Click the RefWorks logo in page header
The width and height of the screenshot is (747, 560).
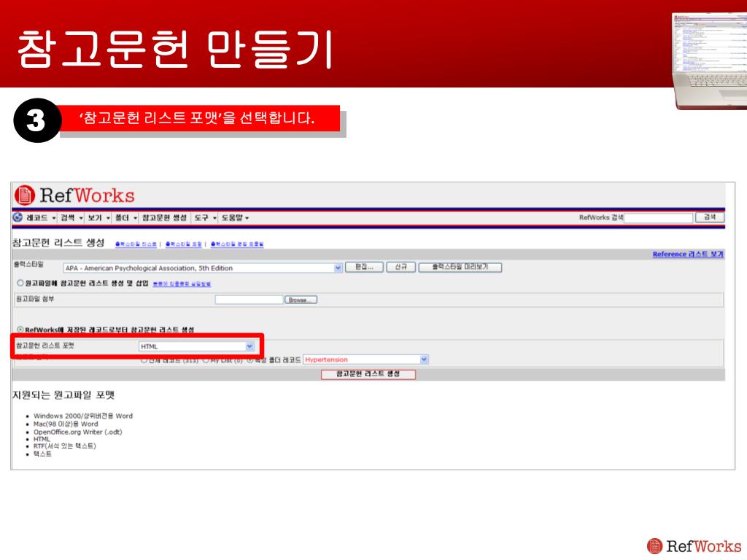point(74,195)
